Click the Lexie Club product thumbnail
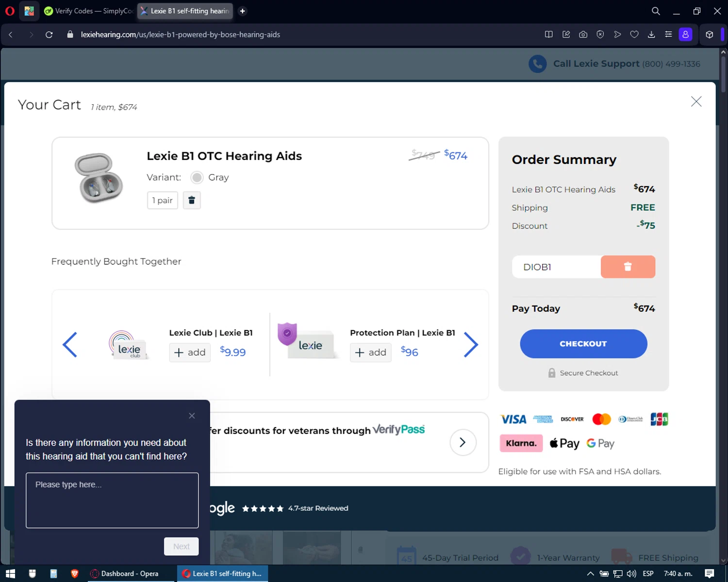 [128, 345]
